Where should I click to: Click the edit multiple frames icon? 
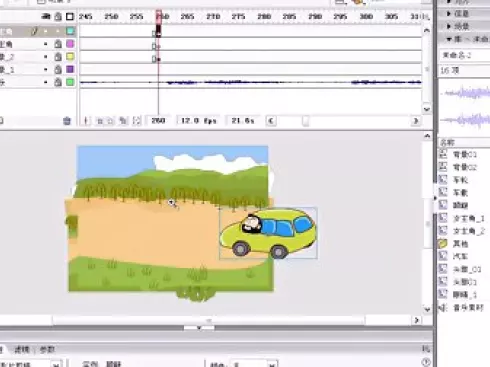123,121
